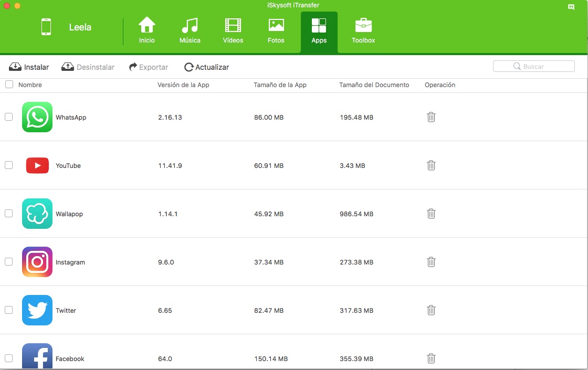The width and height of the screenshot is (588, 370).
Task: Select the Twitter name text
Action: pos(66,310)
